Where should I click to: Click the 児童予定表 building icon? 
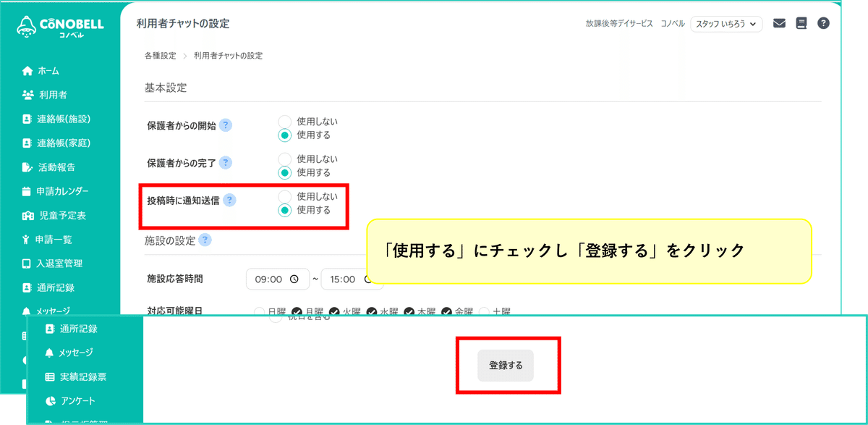coord(28,216)
